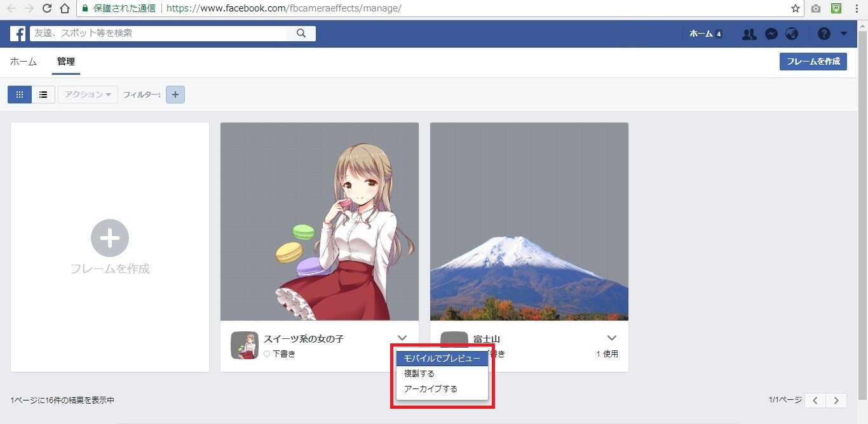Click the browser forward arrow
Screen dimensions: 868x424
click(x=29, y=8)
